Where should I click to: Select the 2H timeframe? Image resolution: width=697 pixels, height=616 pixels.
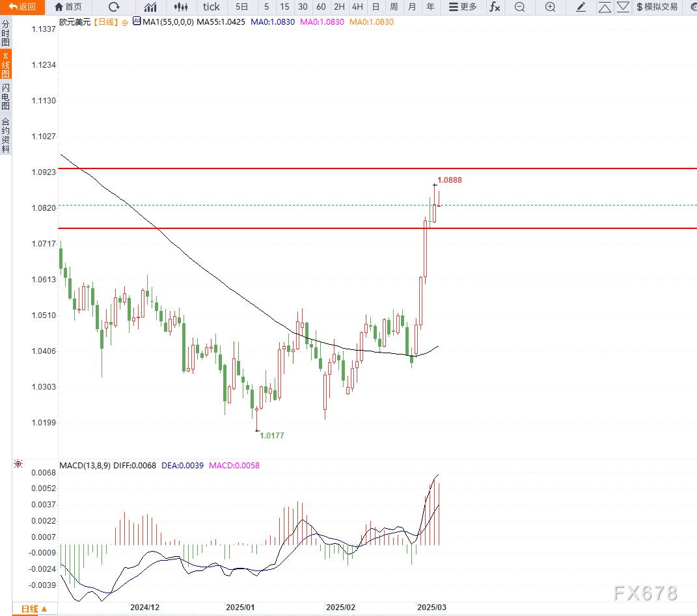coord(339,7)
